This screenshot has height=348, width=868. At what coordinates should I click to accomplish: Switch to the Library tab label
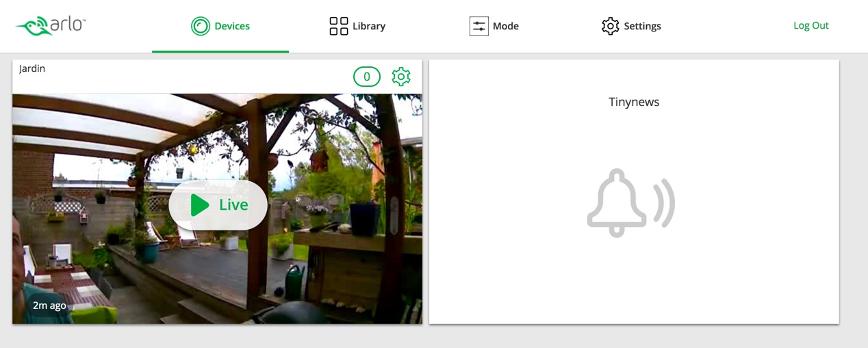(369, 26)
